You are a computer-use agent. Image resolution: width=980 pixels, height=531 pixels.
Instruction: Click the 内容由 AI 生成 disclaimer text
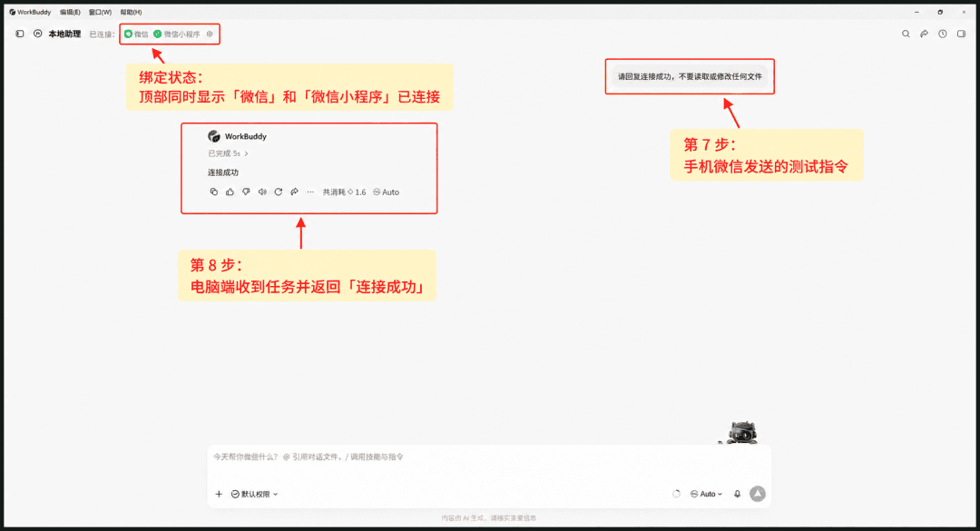489,518
